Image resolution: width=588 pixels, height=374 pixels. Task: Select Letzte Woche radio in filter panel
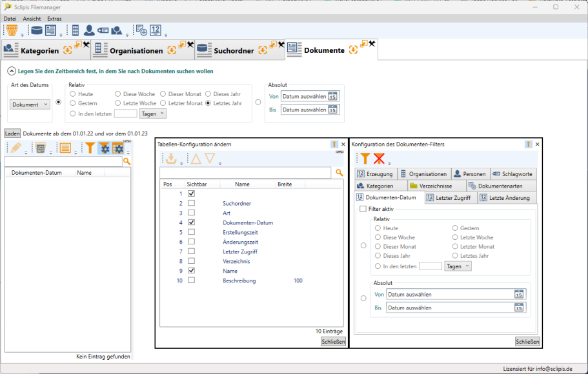[455, 237]
